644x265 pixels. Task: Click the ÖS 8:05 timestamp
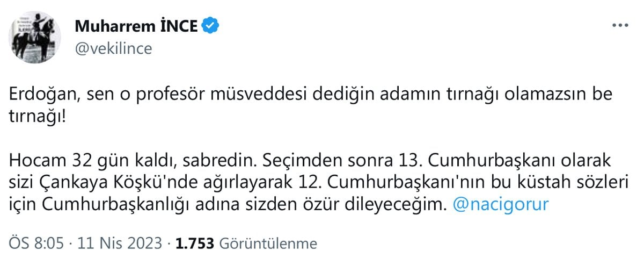pyautogui.click(x=35, y=244)
